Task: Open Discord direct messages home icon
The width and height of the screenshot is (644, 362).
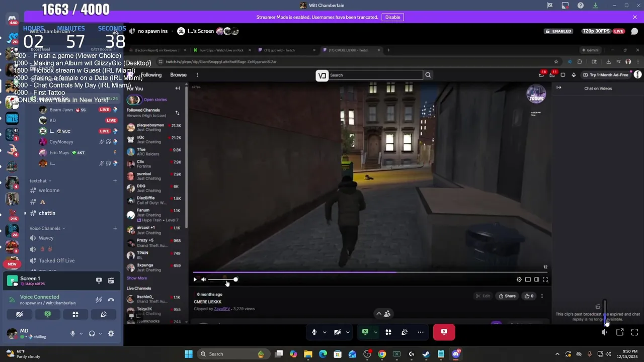Action: (12, 20)
